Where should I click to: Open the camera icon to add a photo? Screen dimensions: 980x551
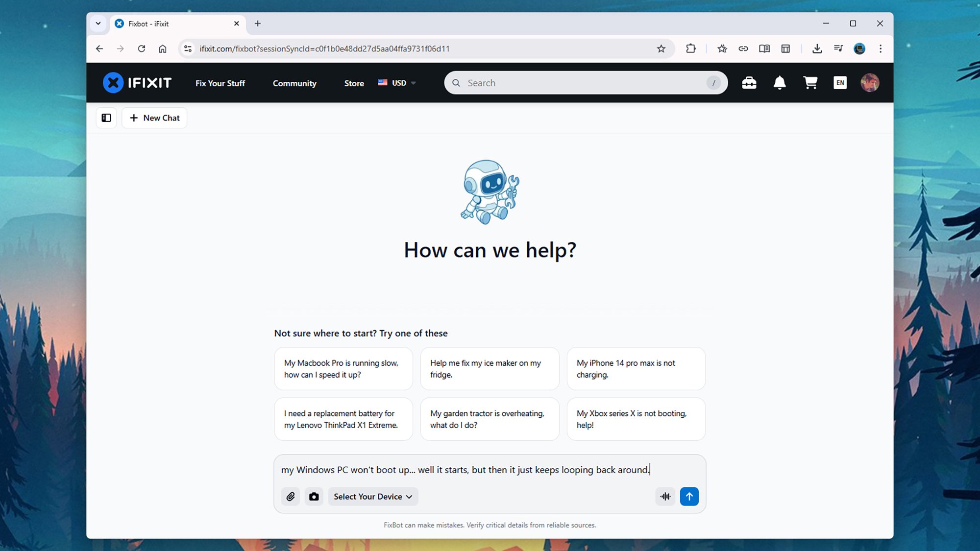click(314, 496)
